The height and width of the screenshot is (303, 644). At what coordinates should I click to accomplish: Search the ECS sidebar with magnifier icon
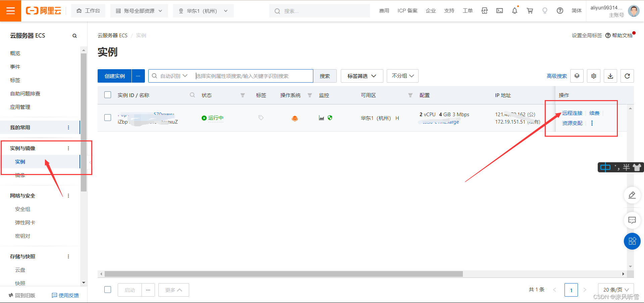[74, 36]
